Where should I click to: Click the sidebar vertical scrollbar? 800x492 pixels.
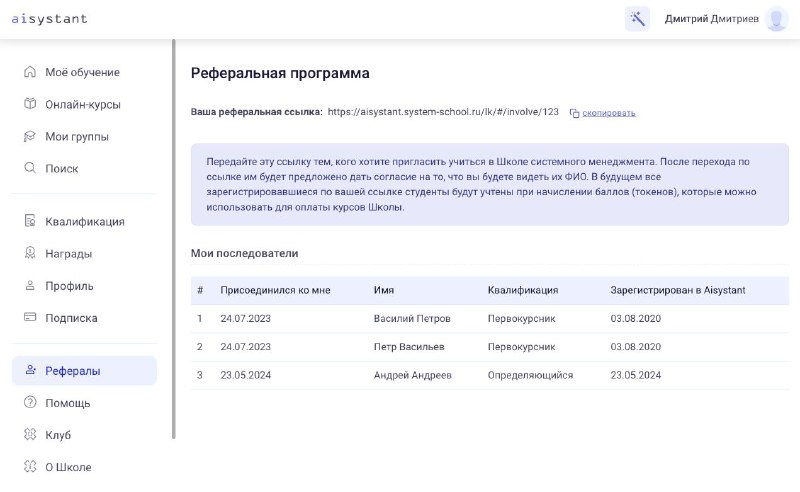tap(173, 239)
